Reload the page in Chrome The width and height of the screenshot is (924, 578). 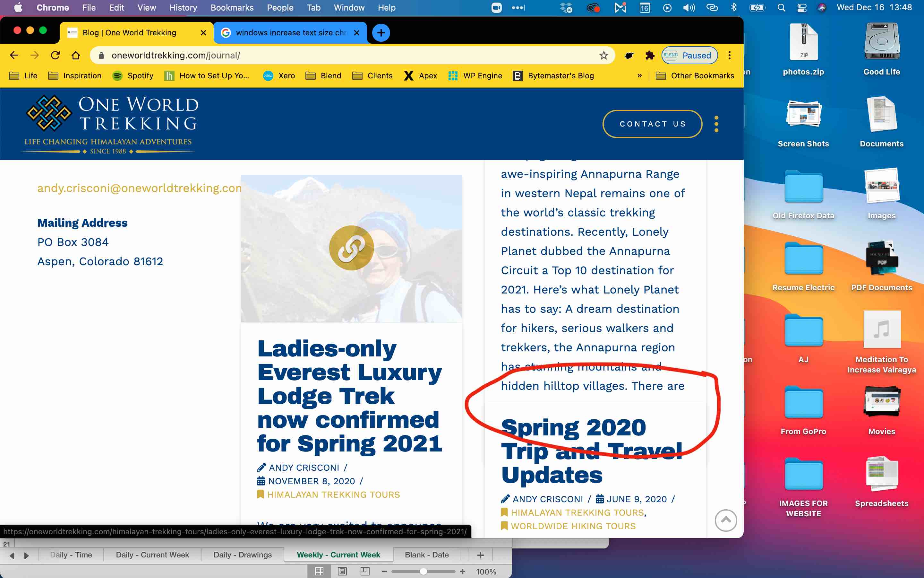click(56, 56)
